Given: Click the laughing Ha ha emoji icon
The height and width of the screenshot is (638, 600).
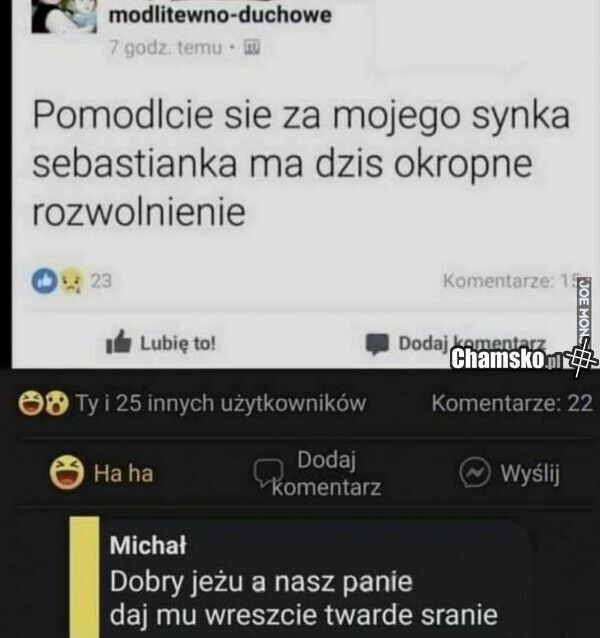Looking at the screenshot, I should [67, 472].
